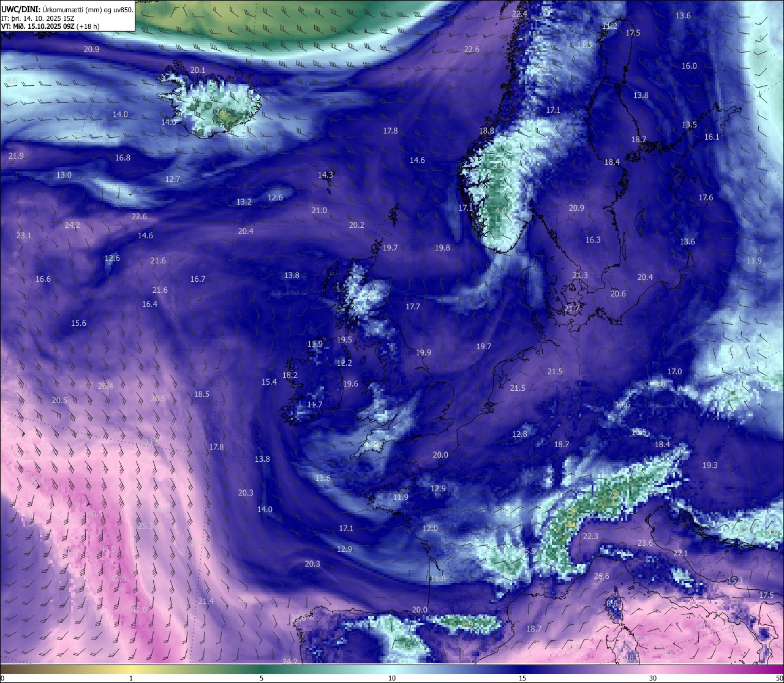
Task: Click the 17.0 value label
Action: click(674, 371)
